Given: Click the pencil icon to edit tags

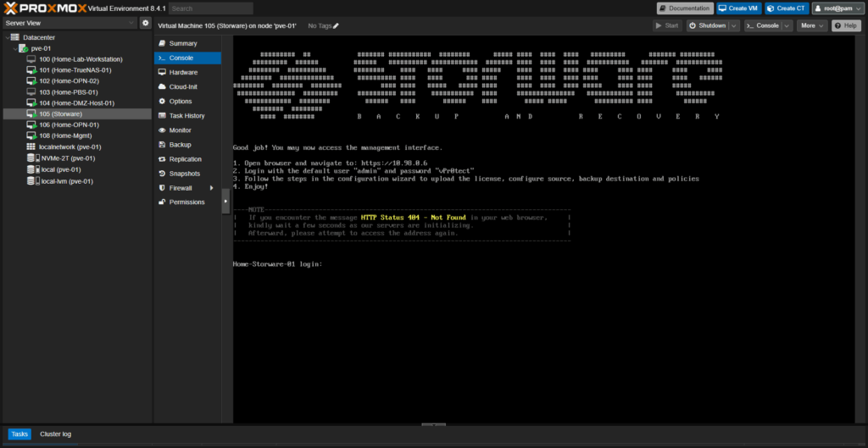Looking at the screenshot, I should pos(336,26).
